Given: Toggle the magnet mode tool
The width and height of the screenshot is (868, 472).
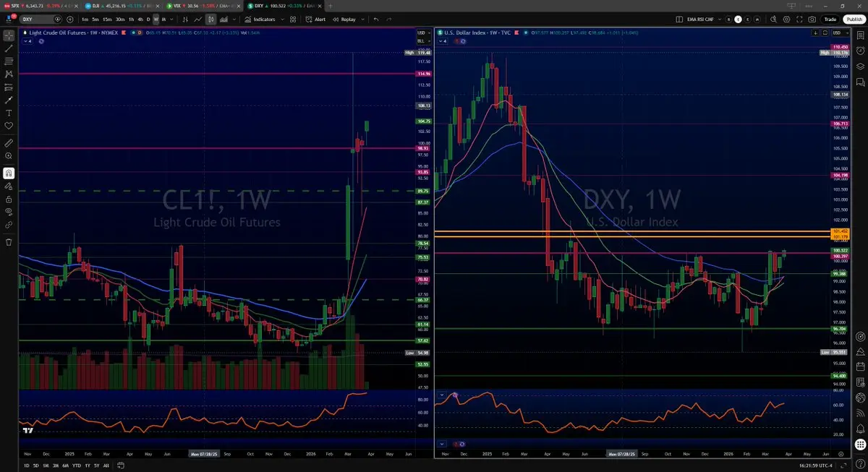Looking at the screenshot, I should 9,173.
